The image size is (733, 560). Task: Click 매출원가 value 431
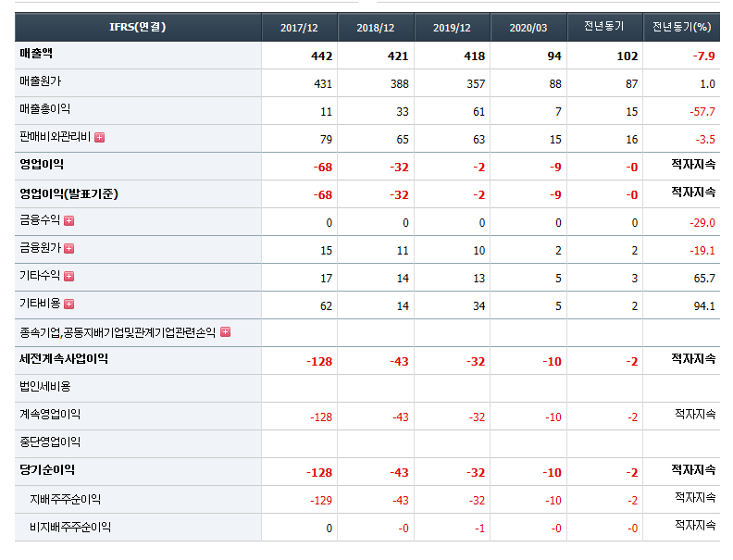323,84
